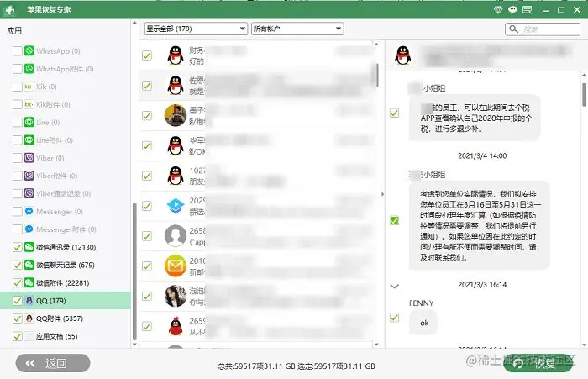Viewport: 588px width, 379px height.
Task: Click the green 恢复 recover button
Action: click(x=538, y=363)
